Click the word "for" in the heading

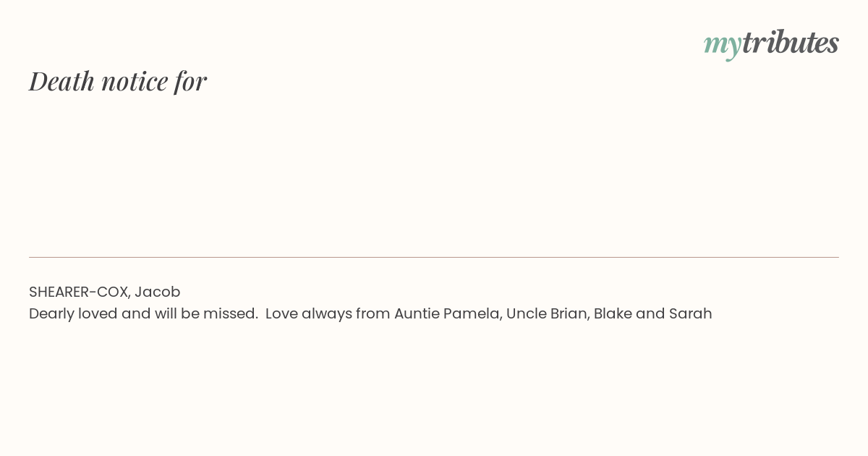pos(190,81)
